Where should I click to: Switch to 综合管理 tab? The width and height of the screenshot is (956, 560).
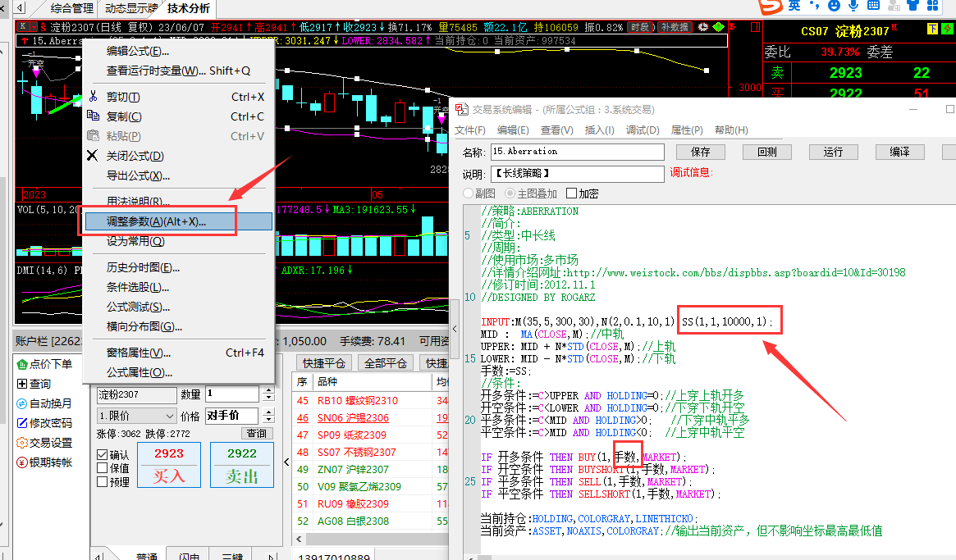[72, 8]
